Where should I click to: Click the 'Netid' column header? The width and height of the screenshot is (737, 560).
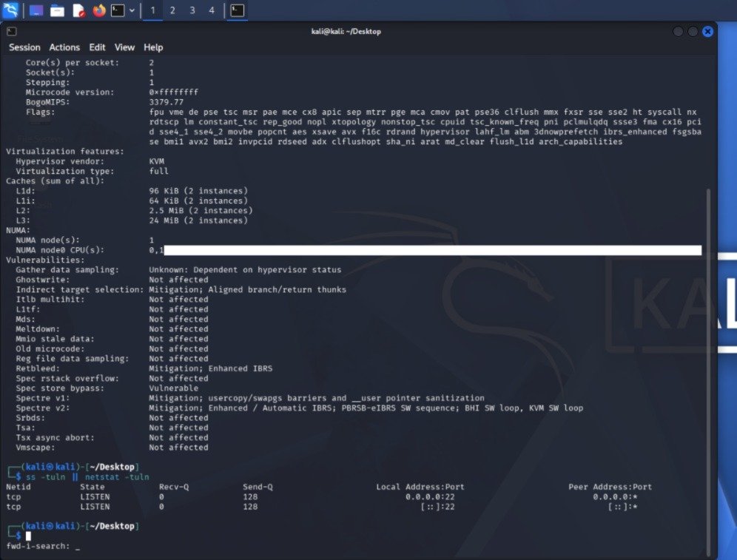pyautogui.click(x=18, y=487)
